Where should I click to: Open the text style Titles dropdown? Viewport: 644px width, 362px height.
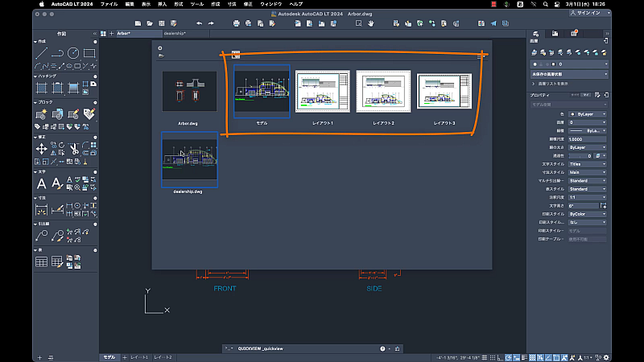point(588,164)
